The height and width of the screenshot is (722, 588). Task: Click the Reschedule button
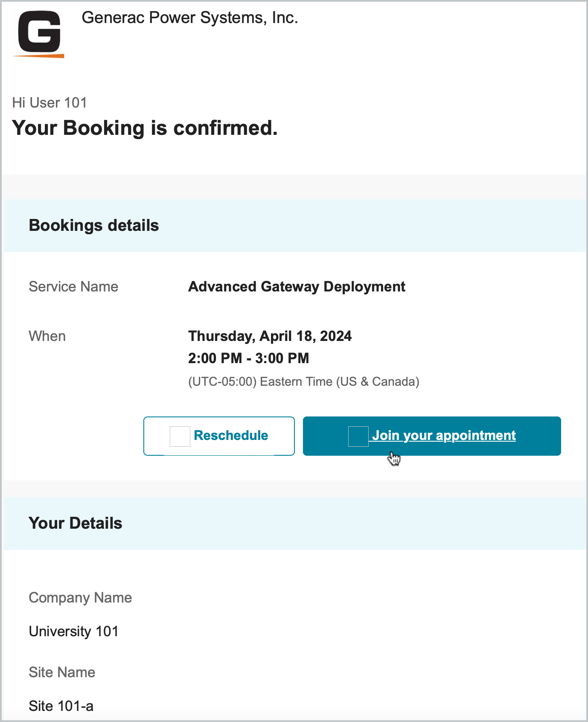[218, 436]
